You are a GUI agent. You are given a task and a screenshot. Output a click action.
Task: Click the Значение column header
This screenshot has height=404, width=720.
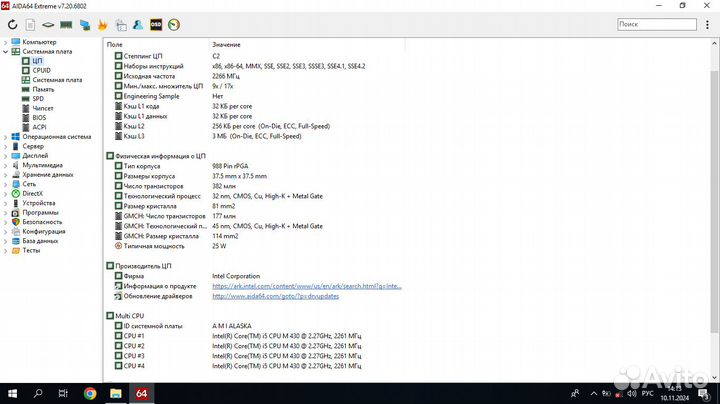pyautogui.click(x=226, y=45)
